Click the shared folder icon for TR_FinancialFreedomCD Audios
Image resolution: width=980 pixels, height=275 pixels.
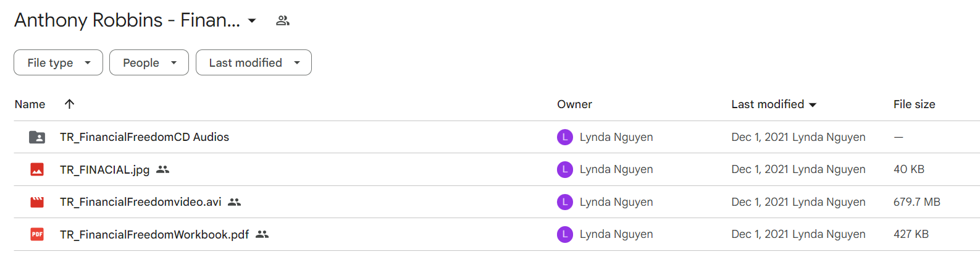[x=37, y=137]
